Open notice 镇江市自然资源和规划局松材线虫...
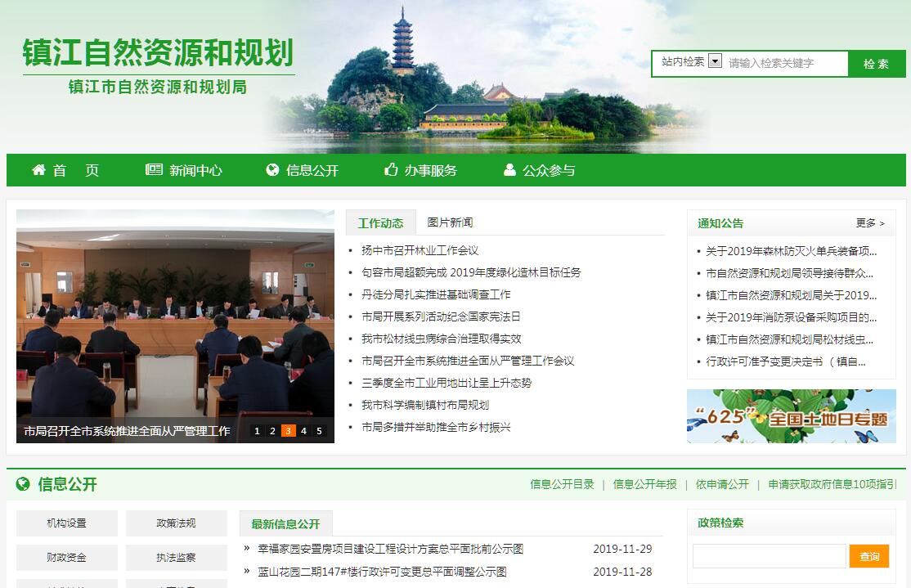The width and height of the screenshot is (911, 588). click(789, 339)
